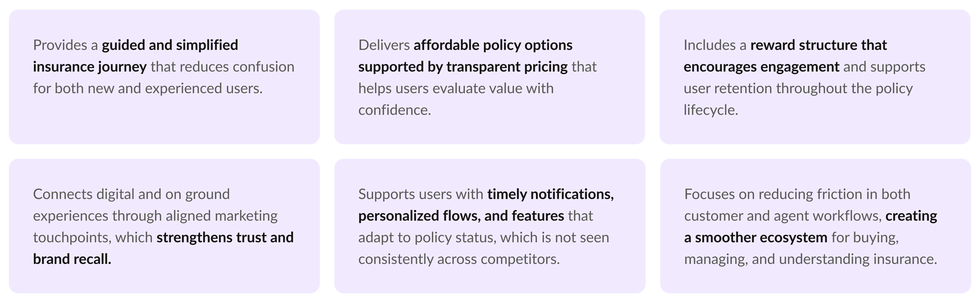Click the text "managing, and understanding insurance."
980x303 pixels.
coord(810,259)
